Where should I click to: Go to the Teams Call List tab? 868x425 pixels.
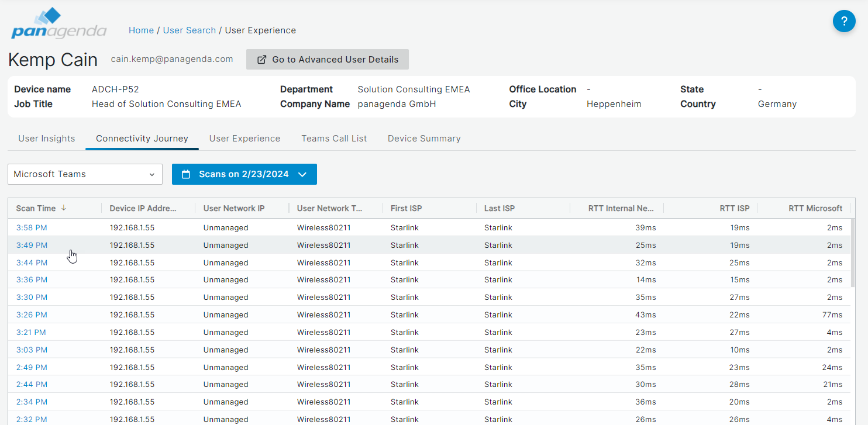pos(334,139)
